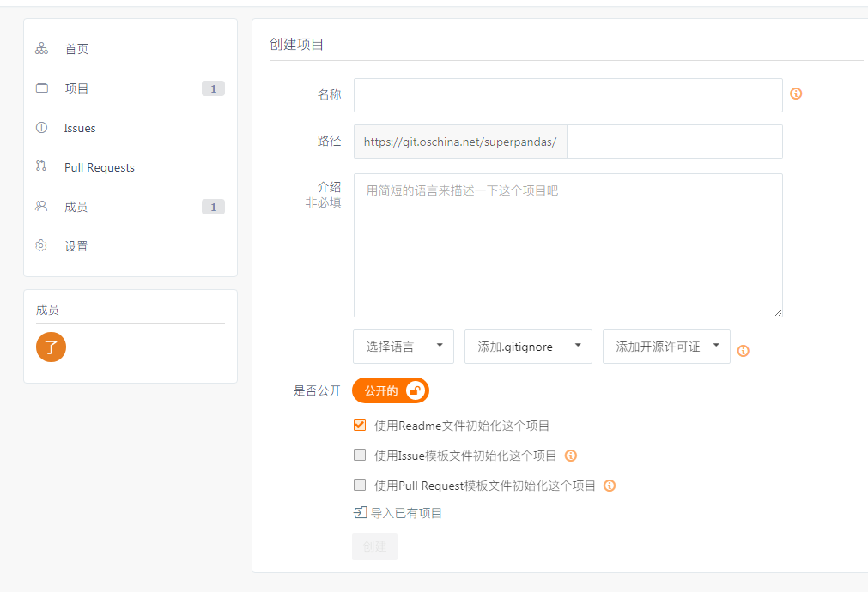Click the 创建项目 heading text
Screen dimensions: 868x592
click(x=297, y=45)
